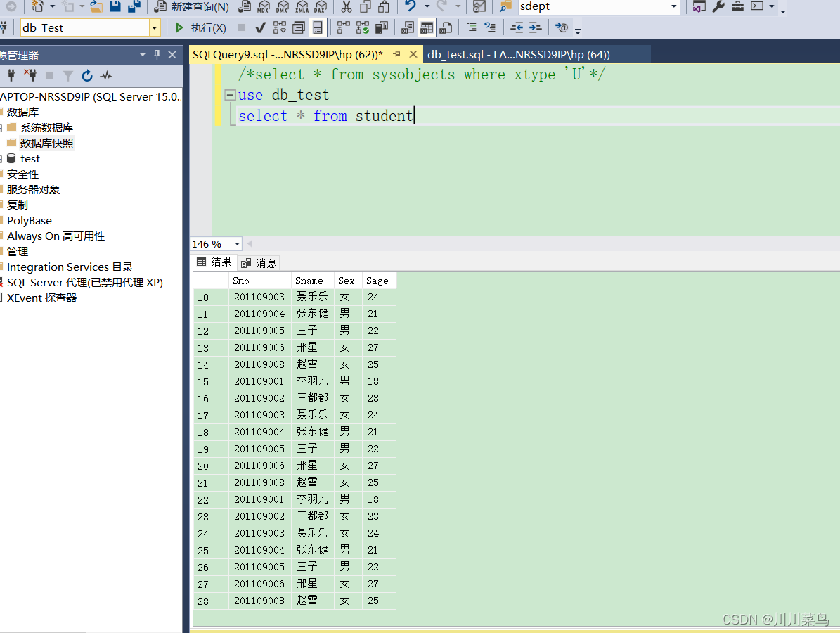Cut selection with scissors icon

point(347,6)
